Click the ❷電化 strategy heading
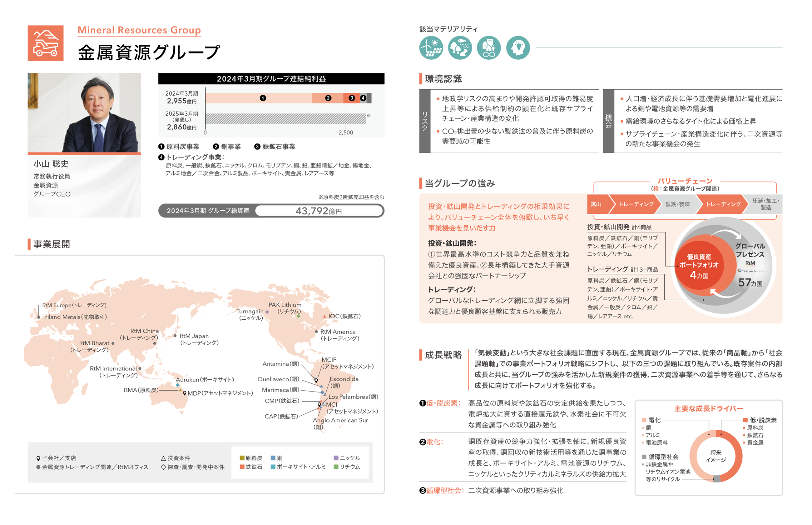The width and height of the screenshot is (812, 525). point(431,442)
